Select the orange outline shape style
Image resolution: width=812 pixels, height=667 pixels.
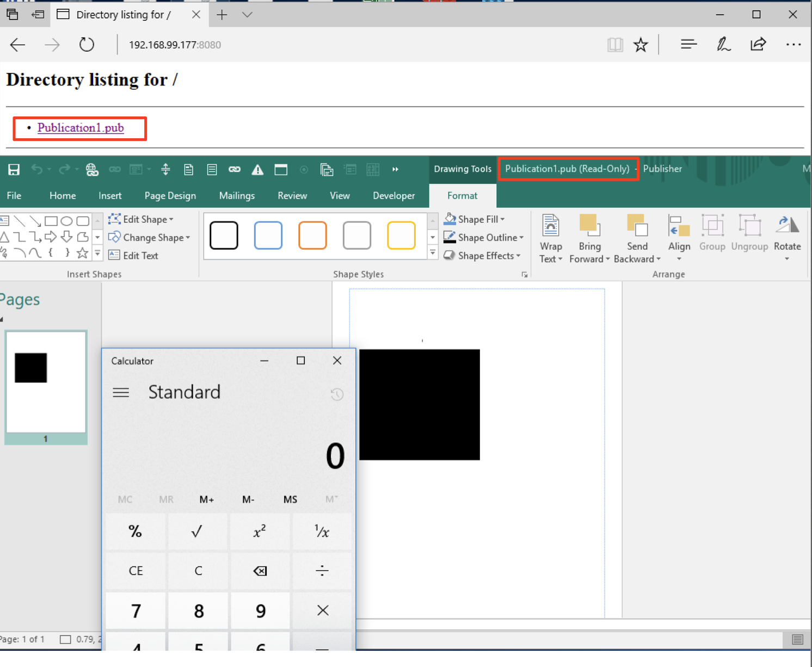[312, 235]
